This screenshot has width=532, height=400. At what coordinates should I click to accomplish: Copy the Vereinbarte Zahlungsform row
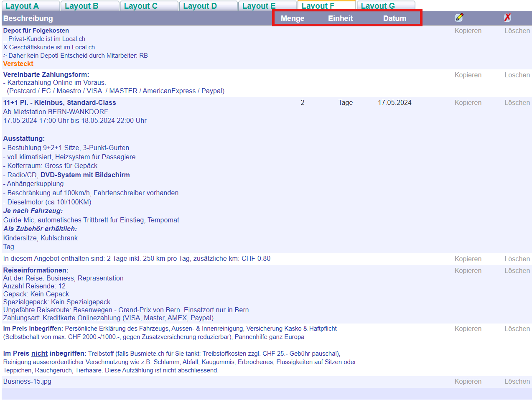coord(468,75)
